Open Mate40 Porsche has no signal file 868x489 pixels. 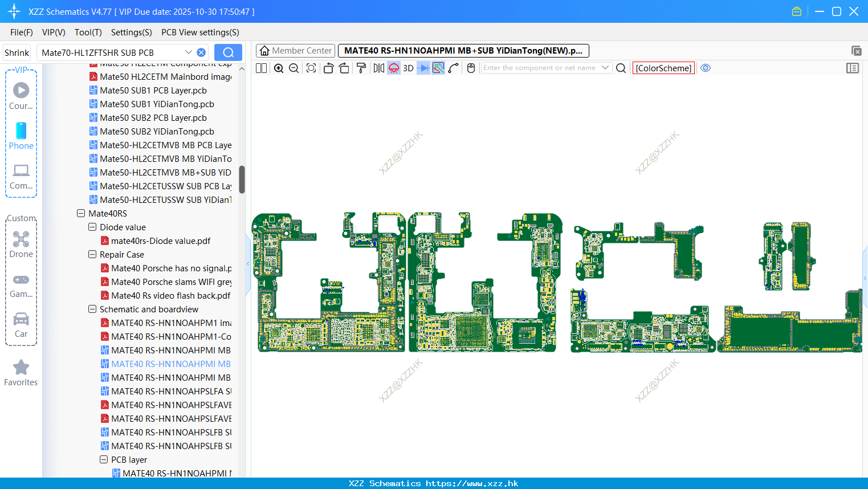tap(166, 268)
